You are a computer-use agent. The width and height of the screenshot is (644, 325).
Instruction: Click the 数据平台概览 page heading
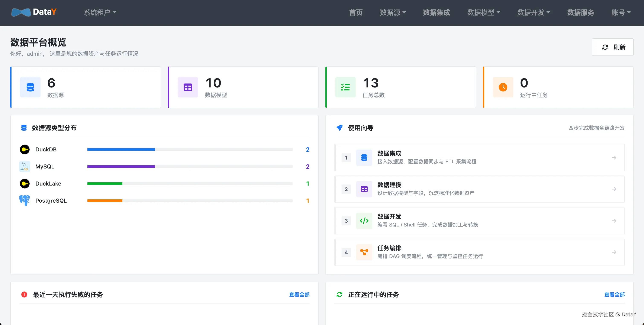[x=38, y=42]
